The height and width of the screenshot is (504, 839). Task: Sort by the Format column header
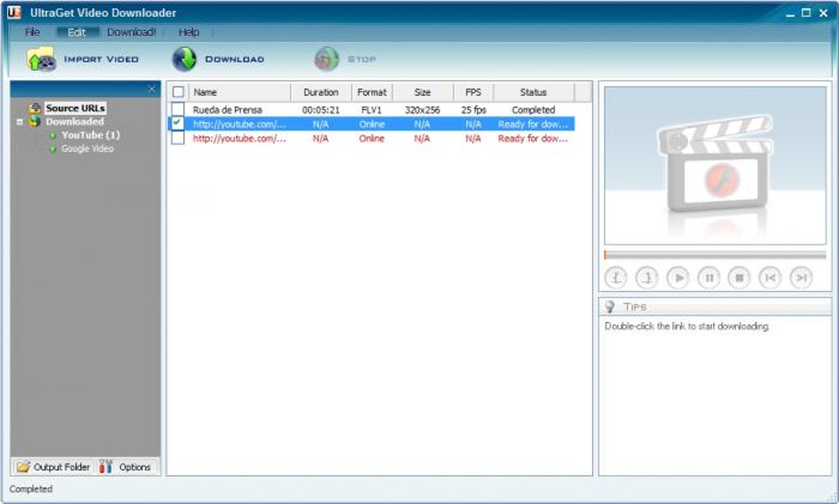click(x=372, y=92)
